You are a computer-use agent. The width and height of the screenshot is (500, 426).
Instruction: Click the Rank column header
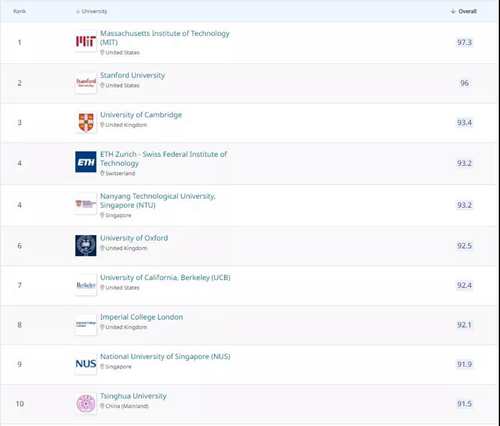tap(19, 11)
